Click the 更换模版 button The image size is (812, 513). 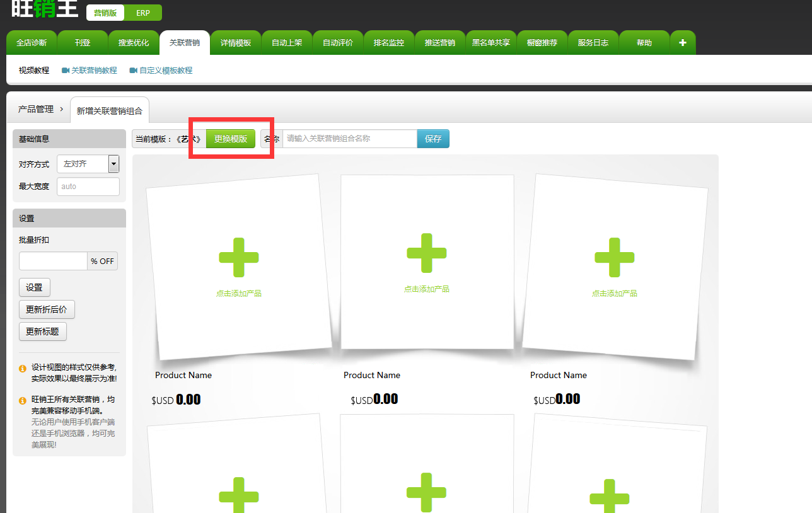231,139
